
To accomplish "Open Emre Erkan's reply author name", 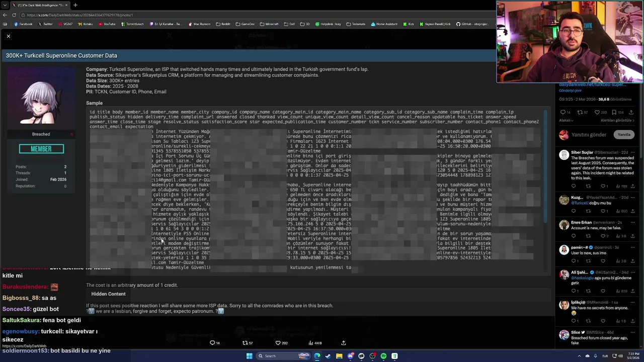I will [581, 223].
